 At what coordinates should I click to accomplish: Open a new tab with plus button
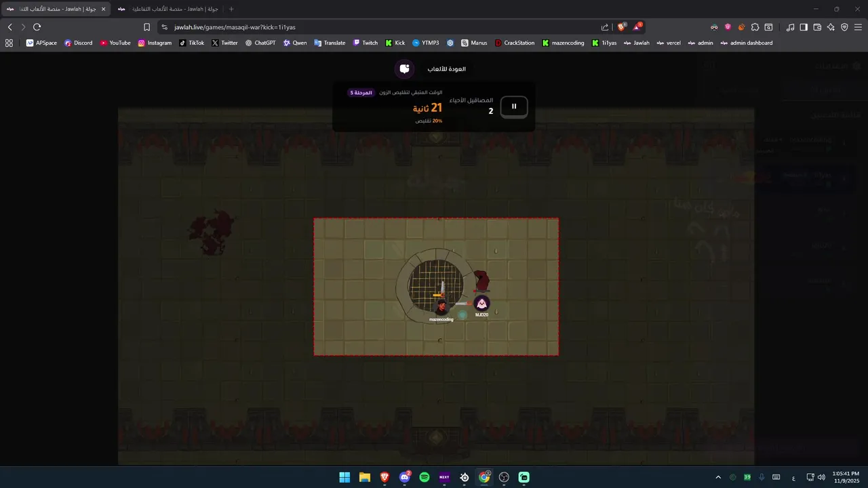[231, 9]
